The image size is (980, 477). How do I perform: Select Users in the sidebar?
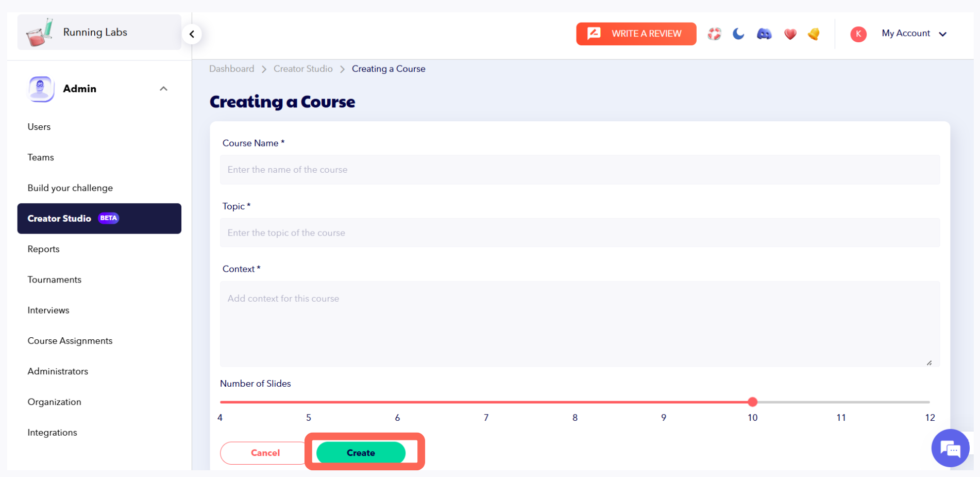pos(39,126)
